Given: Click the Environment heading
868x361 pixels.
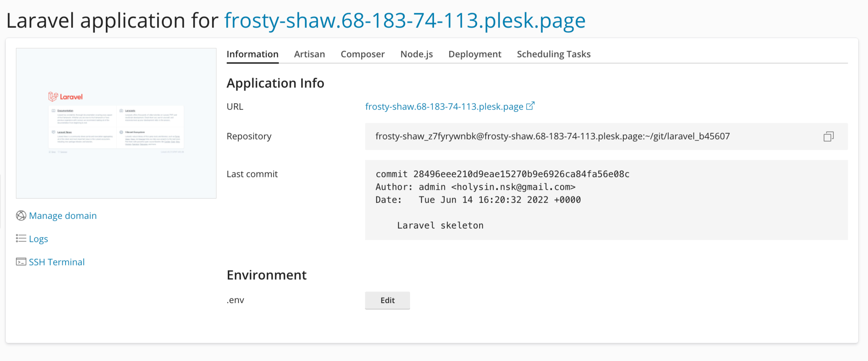Looking at the screenshot, I should tap(266, 275).
